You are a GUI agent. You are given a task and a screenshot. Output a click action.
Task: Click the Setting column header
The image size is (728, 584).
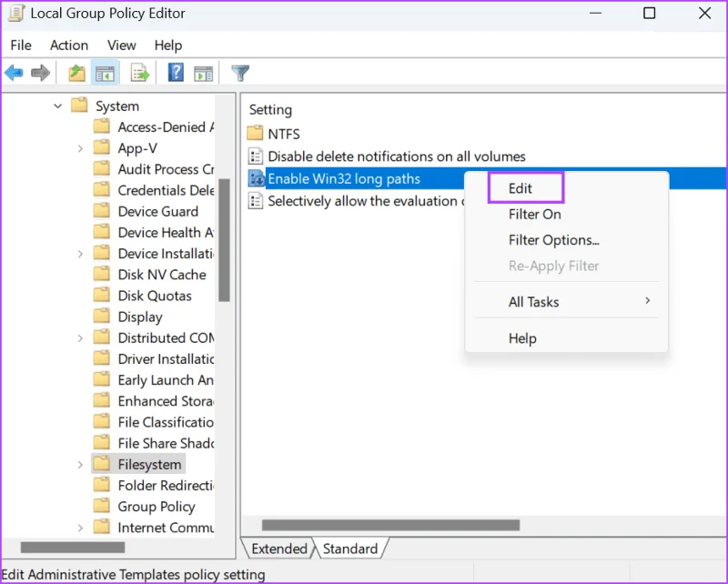pyautogui.click(x=270, y=109)
